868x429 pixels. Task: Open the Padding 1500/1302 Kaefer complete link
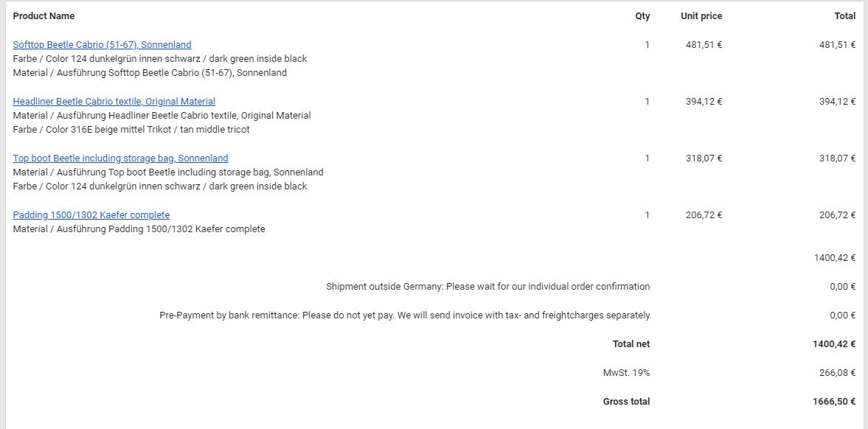tap(91, 215)
